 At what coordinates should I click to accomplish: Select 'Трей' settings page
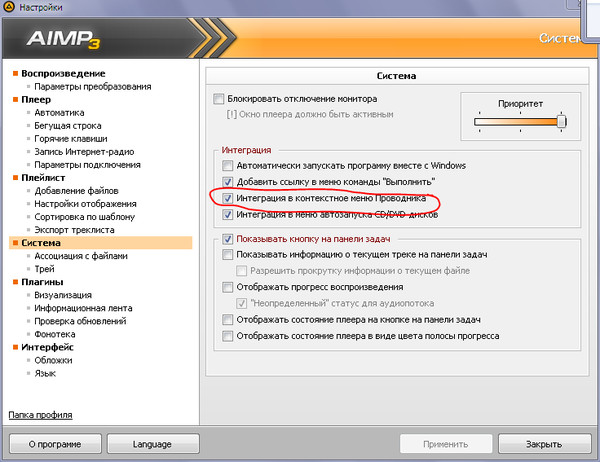point(44,269)
